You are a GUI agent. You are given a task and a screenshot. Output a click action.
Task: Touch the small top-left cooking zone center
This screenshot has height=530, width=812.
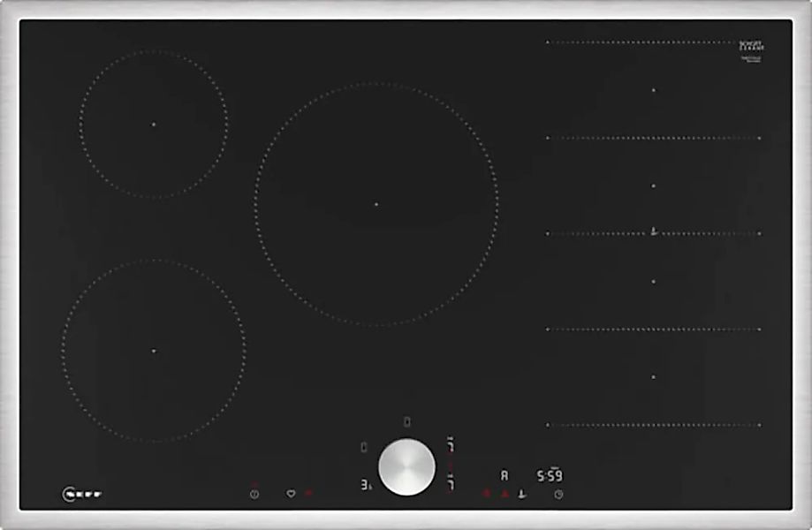coord(153,125)
